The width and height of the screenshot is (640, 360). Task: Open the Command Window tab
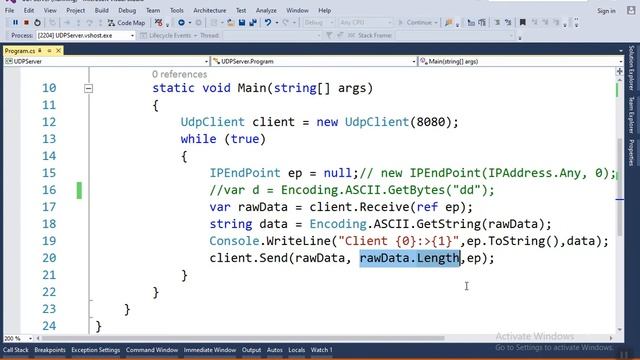pyautogui.click(x=152, y=350)
